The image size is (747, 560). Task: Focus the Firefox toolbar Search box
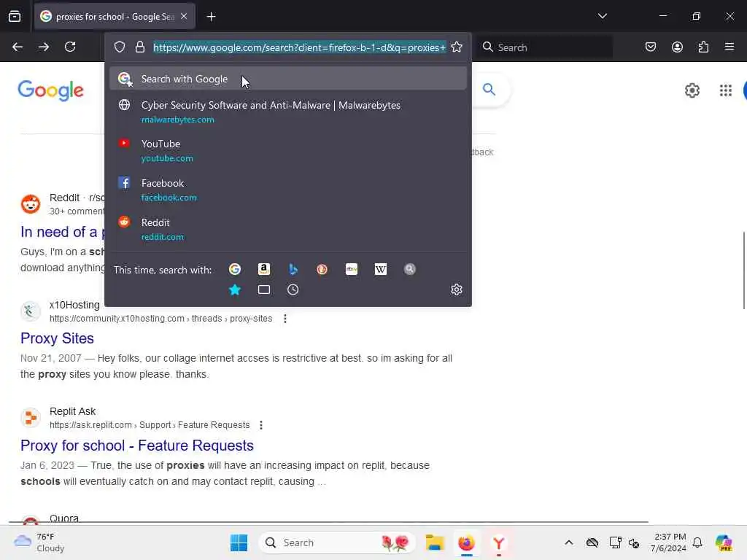pos(546,47)
